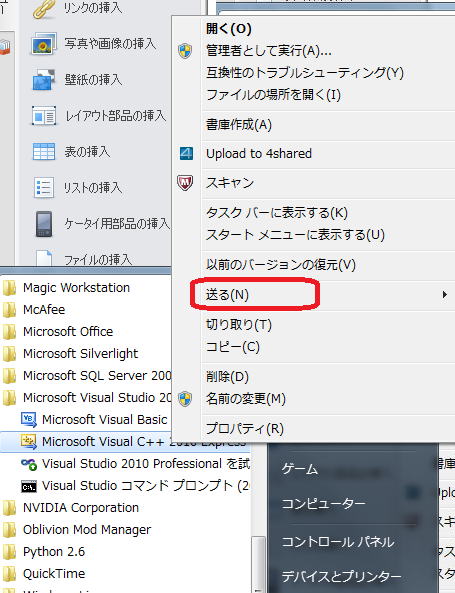Click the list insert icon
Viewport: 455px width, 593px height.
pyautogui.click(x=44, y=187)
